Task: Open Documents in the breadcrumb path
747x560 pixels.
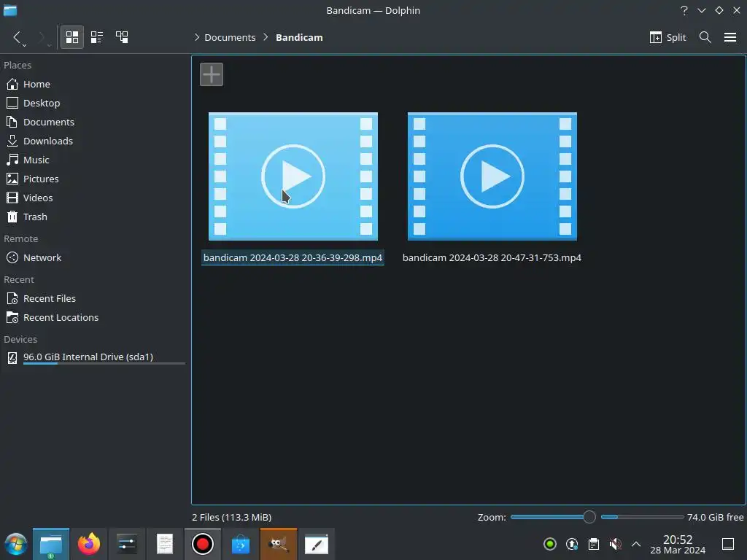Action: click(230, 37)
